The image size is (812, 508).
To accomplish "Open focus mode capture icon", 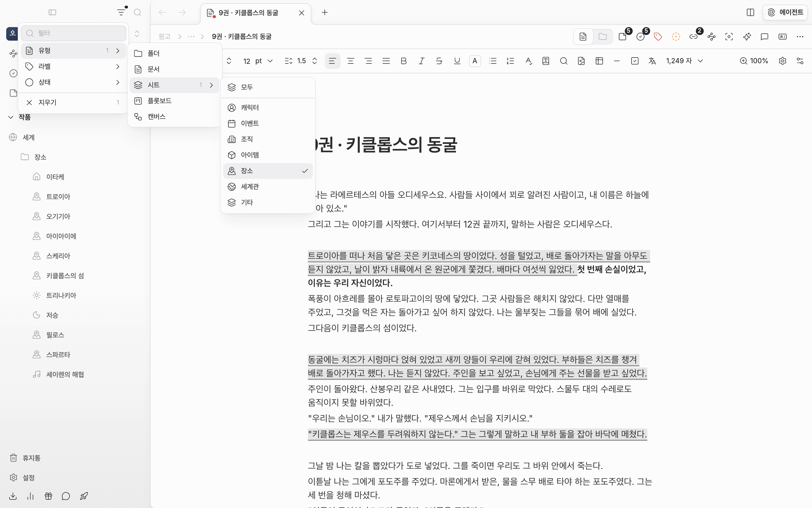I will tap(729, 37).
